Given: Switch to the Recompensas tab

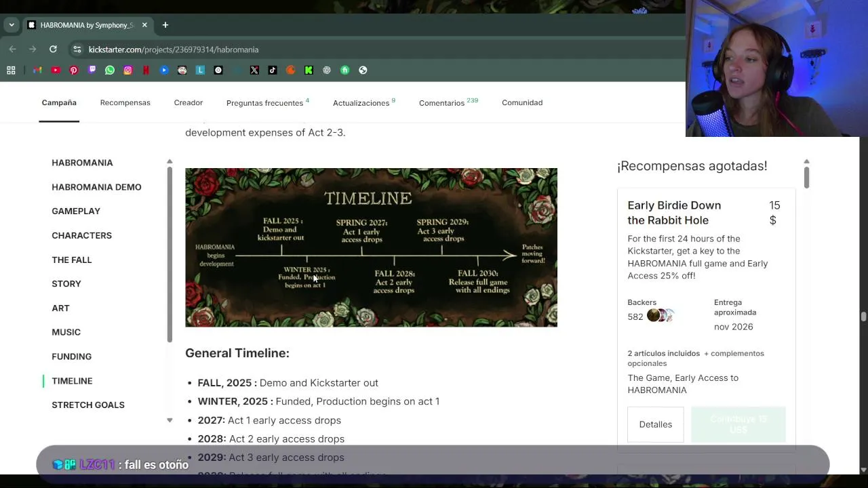Looking at the screenshot, I should [125, 102].
